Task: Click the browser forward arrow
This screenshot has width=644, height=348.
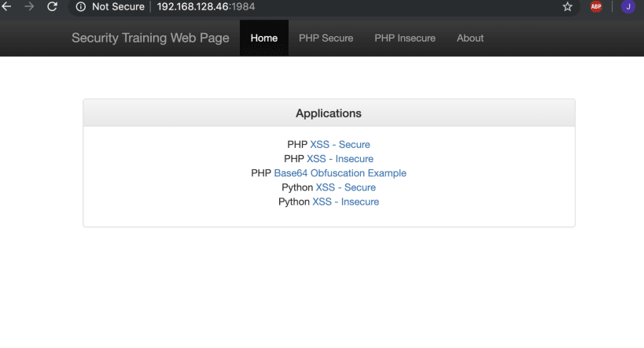Action: pyautogui.click(x=30, y=6)
